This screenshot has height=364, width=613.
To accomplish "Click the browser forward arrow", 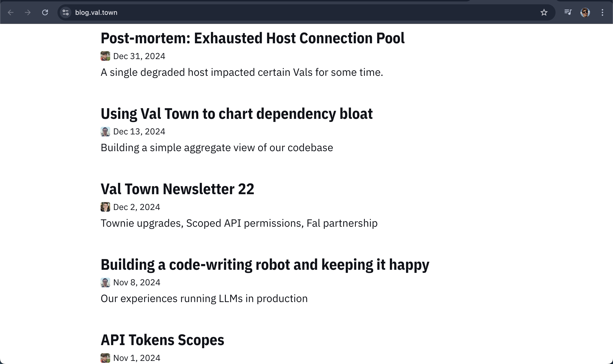I will [x=28, y=12].
